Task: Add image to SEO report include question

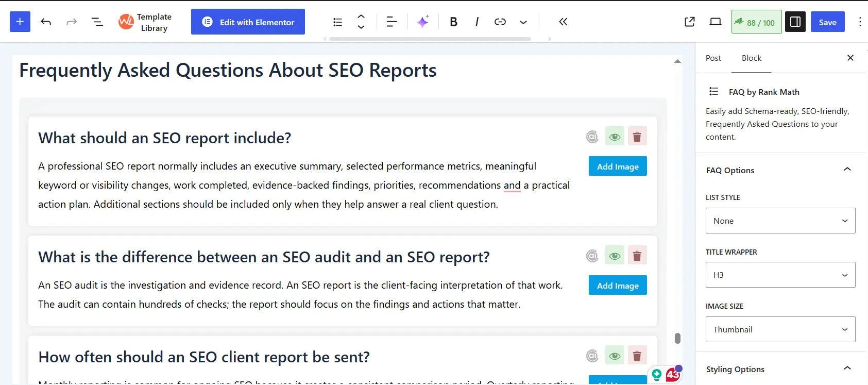Action: [618, 166]
